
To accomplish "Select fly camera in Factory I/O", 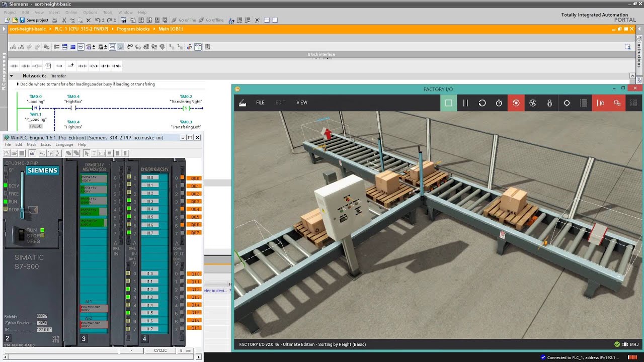I will coord(533,103).
